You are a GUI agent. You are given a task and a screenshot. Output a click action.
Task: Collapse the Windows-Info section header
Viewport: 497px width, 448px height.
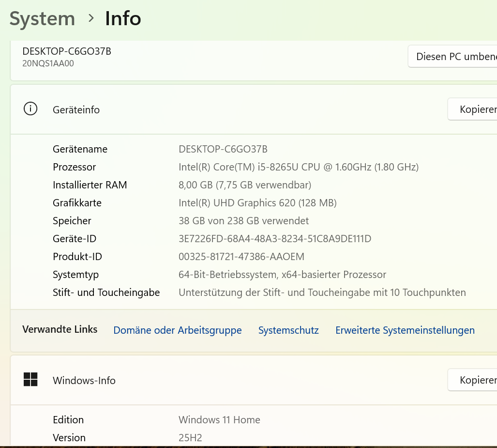click(254, 380)
